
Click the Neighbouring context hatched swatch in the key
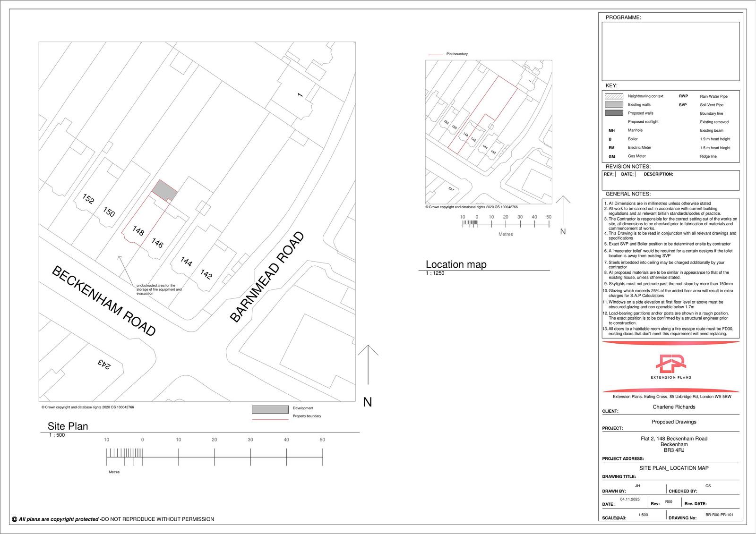coord(613,96)
